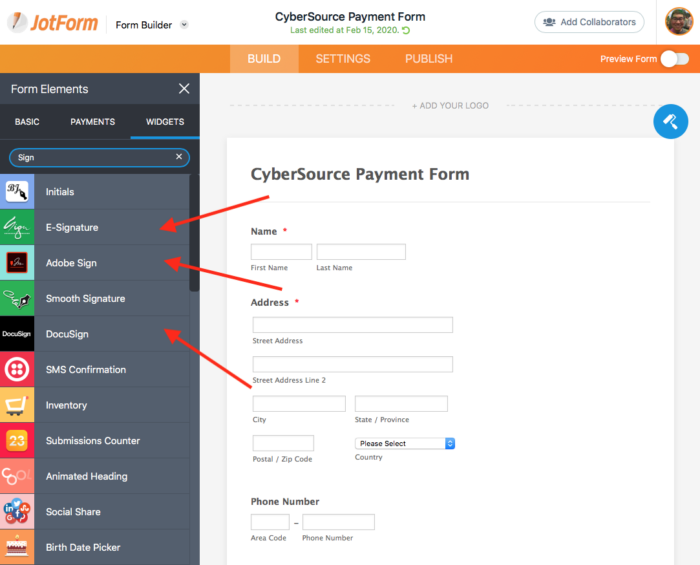Pick the Submissions Counter widget icon
This screenshot has width=700, height=565.
pyautogui.click(x=17, y=440)
